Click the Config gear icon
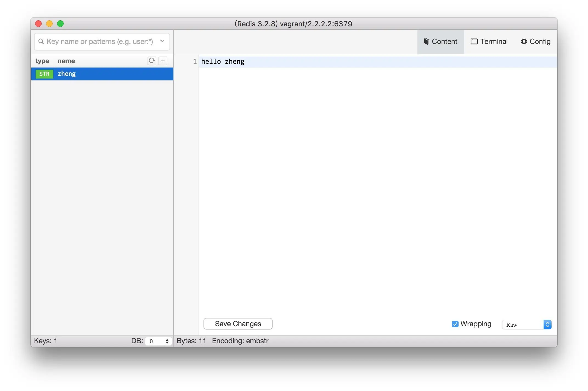588x391 pixels. pos(524,41)
